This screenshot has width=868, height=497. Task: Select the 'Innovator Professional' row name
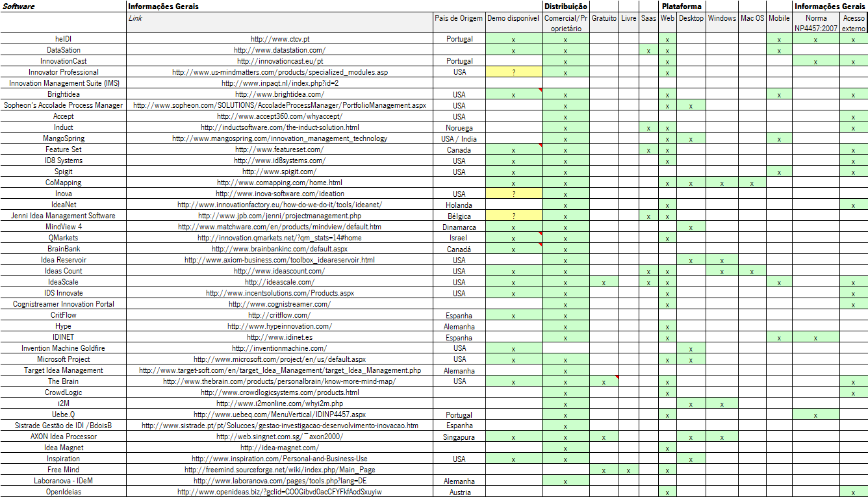[63, 72]
